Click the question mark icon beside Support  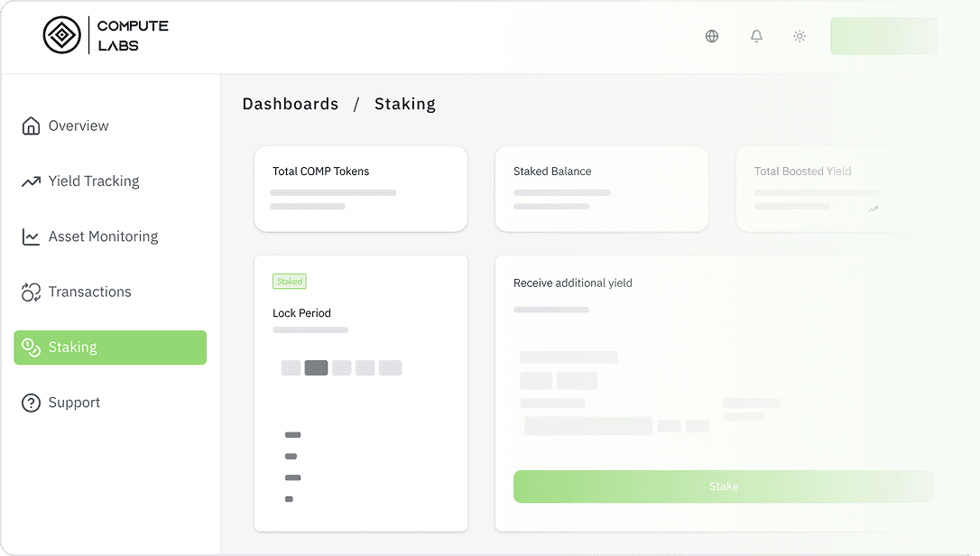31,403
